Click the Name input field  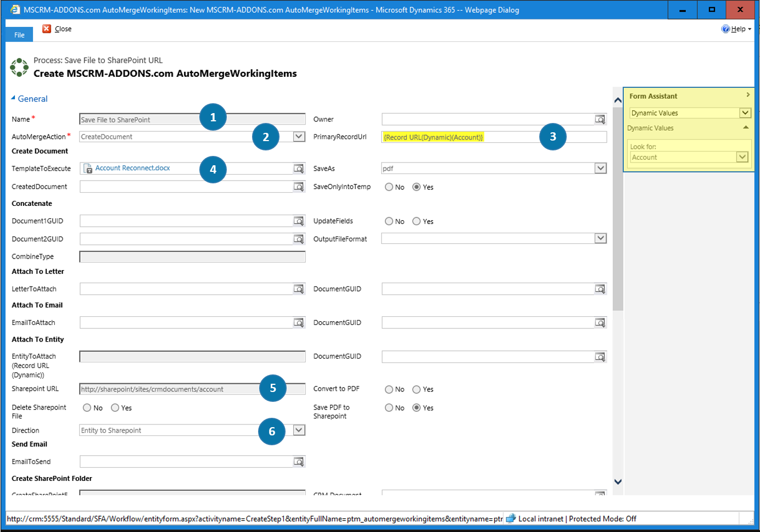pyautogui.click(x=192, y=119)
